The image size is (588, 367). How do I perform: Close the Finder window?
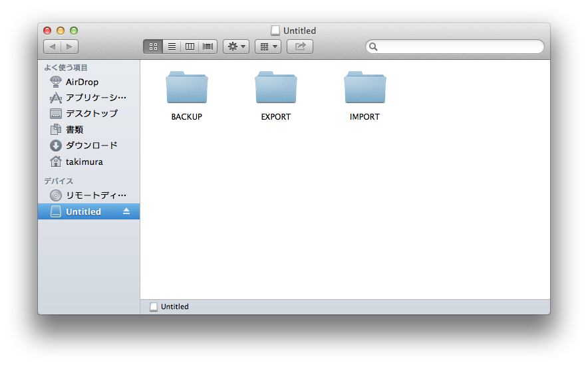pos(47,31)
